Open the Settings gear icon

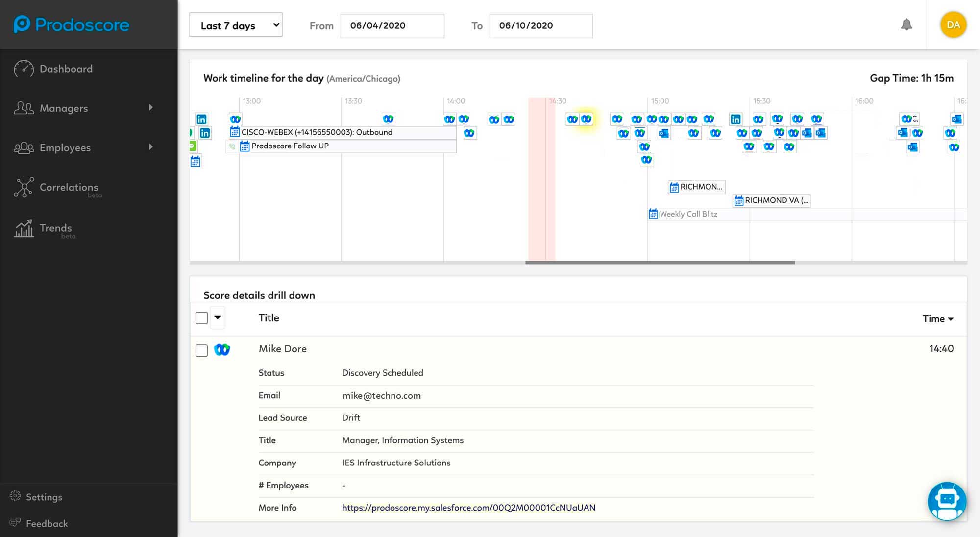[x=15, y=496]
